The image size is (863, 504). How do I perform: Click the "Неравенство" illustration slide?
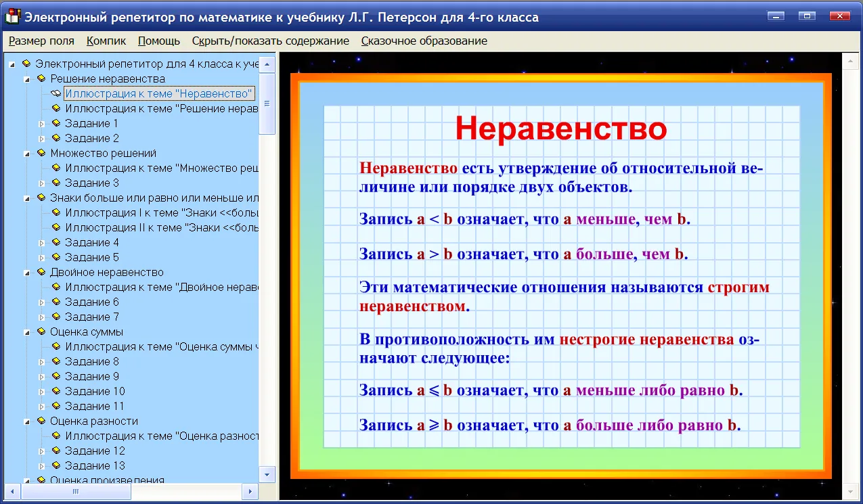560,276
